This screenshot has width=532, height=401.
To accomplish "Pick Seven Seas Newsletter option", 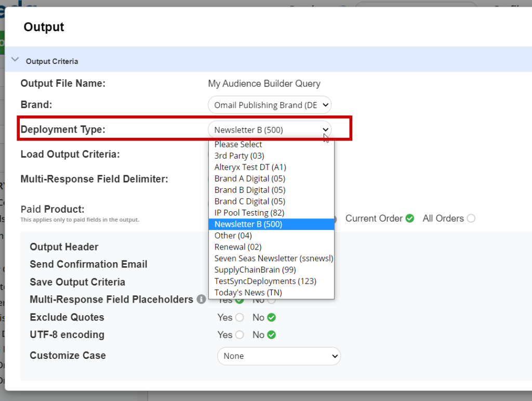I will (273, 258).
